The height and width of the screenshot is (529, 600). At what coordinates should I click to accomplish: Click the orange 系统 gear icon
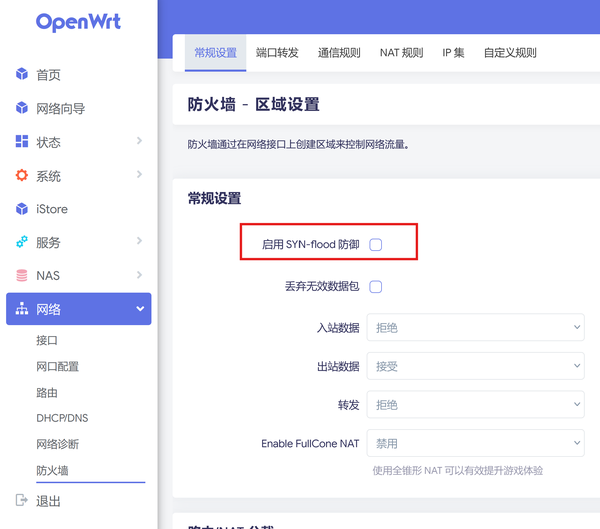(22, 175)
